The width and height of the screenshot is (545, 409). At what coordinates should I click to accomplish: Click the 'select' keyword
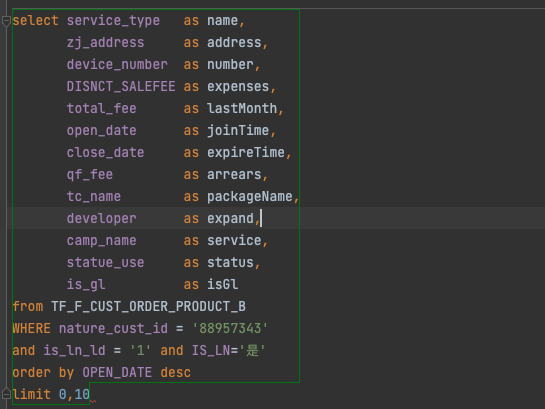coord(35,21)
